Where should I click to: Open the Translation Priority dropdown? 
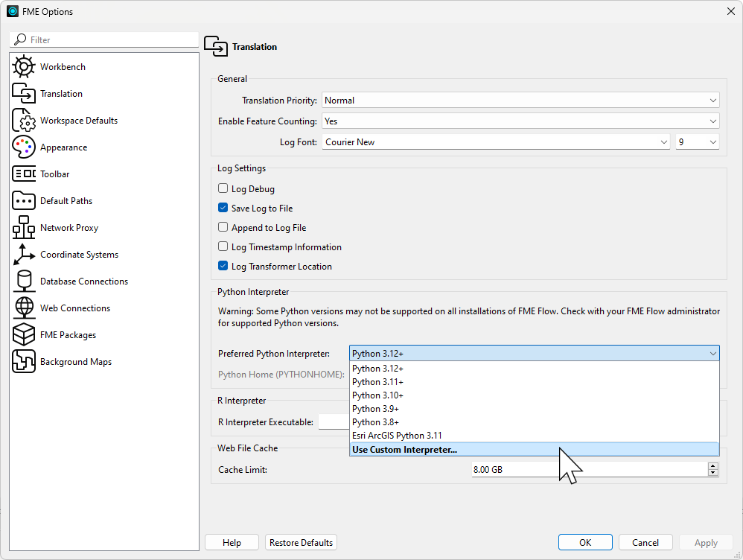pyautogui.click(x=520, y=101)
